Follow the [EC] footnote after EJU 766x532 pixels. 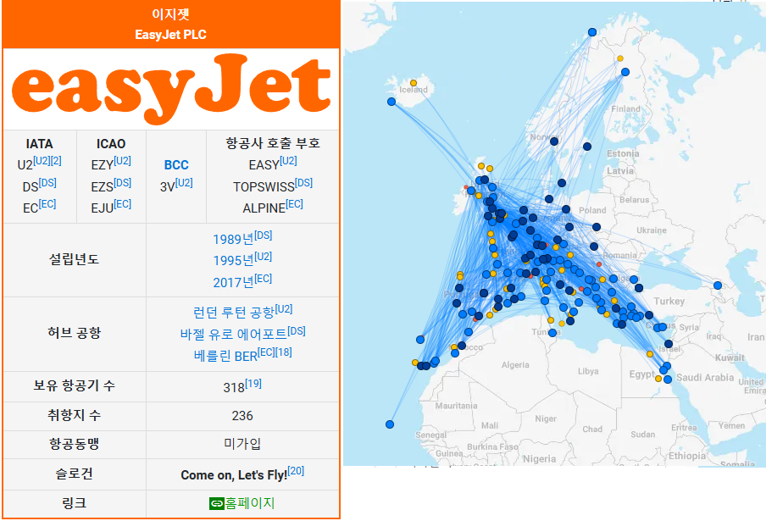tap(123, 203)
